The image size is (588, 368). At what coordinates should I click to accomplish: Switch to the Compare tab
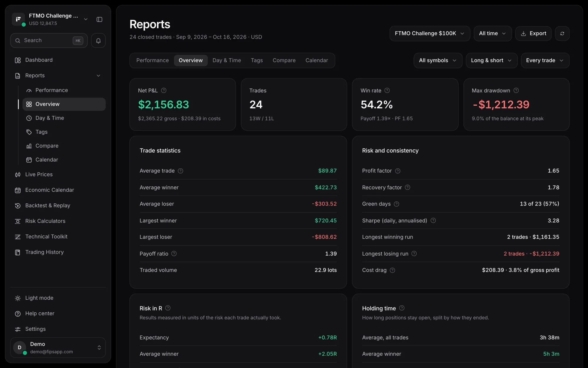[x=284, y=60]
